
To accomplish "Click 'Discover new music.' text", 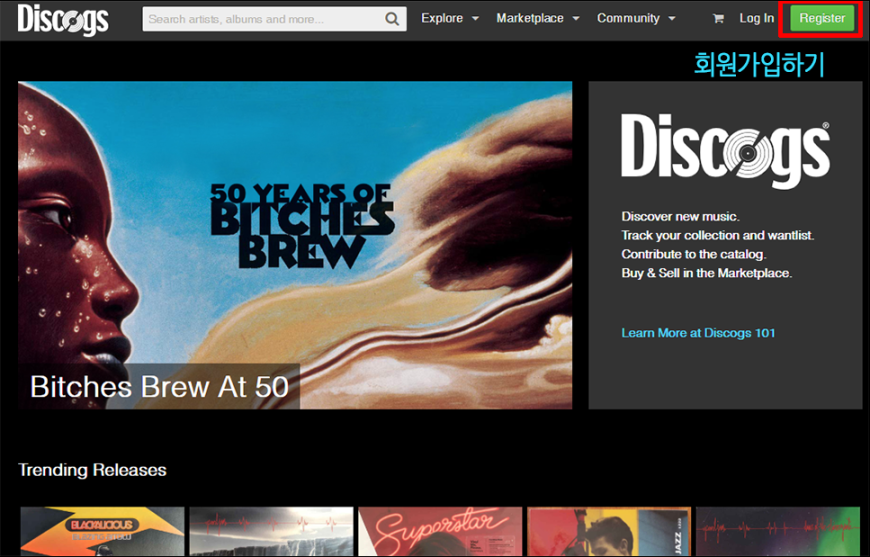I will tap(680, 216).
